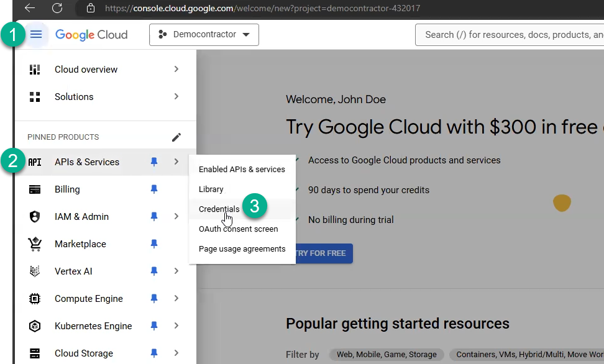Click the Cloud overview icon
The width and height of the screenshot is (604, 364).
35,70
